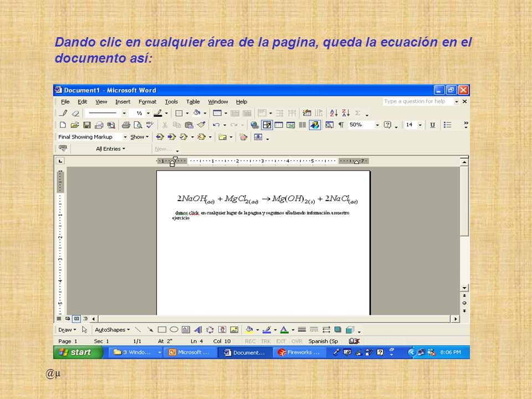This screenshot has width=532, height=399.
Task: Toggle the Tables and Borders toolbar button
Action: pyautogui.click(x=267, y=125)
